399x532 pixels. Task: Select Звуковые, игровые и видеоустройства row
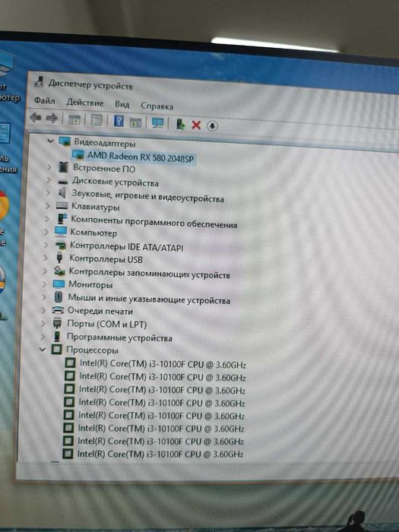[x=147, y=196]
